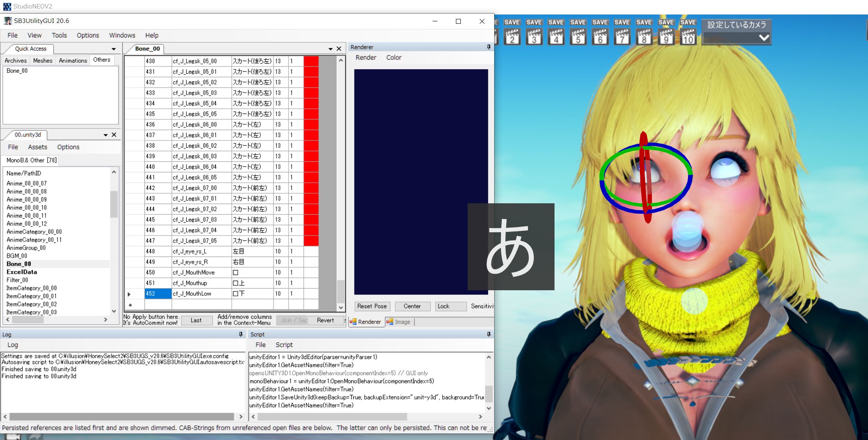
Task: Click camera save slot 9 clapperboard icon
Action: [x=666, y=37]
